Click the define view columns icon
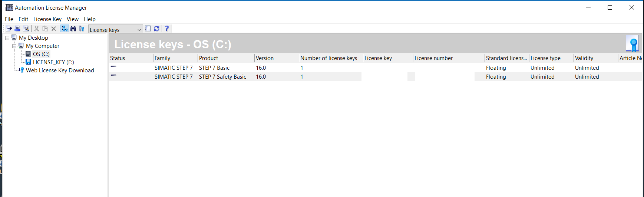The width and height of the screenshot is (644, 197). tap(148, 29)
